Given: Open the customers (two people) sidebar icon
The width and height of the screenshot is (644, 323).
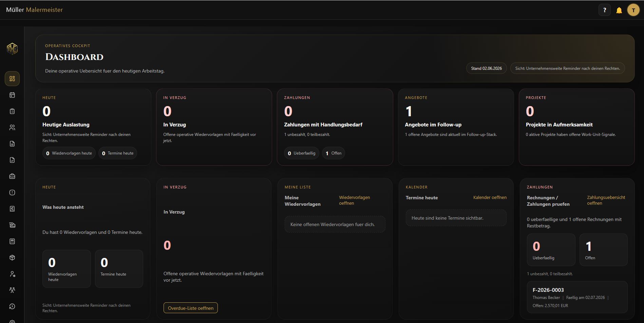Looking at the screenshot, I should pos(12,127).
